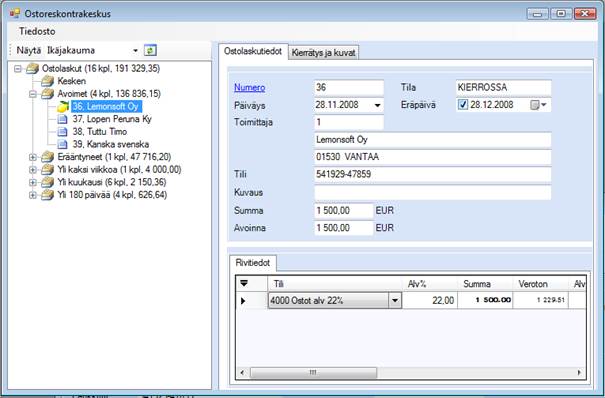Click the document icon for 38, Tuttu Timo
The height and width of the screenshot is (398, 605).
62,132
